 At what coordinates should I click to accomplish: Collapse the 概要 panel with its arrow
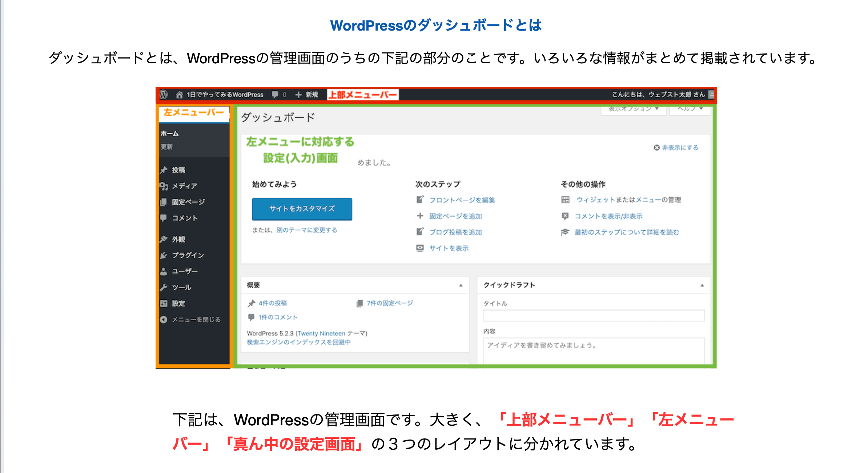click(461, 285)
